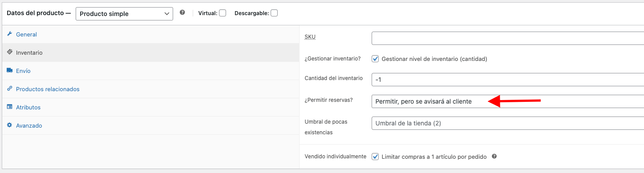
Task: Click help icon next to product type
Action: [182, 13]
